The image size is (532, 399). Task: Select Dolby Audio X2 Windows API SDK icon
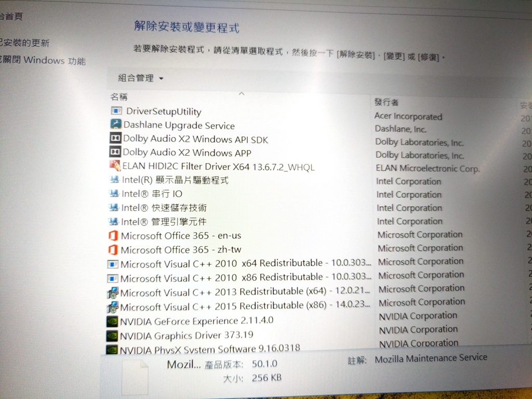pyautogui.click(x=115, y=138)
